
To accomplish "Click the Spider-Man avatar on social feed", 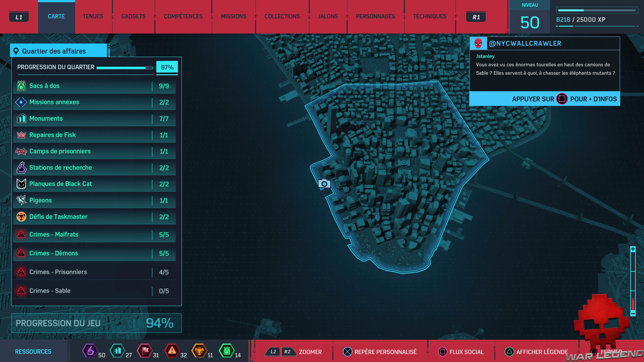I will pyautogui.click(x=478, y=43).
